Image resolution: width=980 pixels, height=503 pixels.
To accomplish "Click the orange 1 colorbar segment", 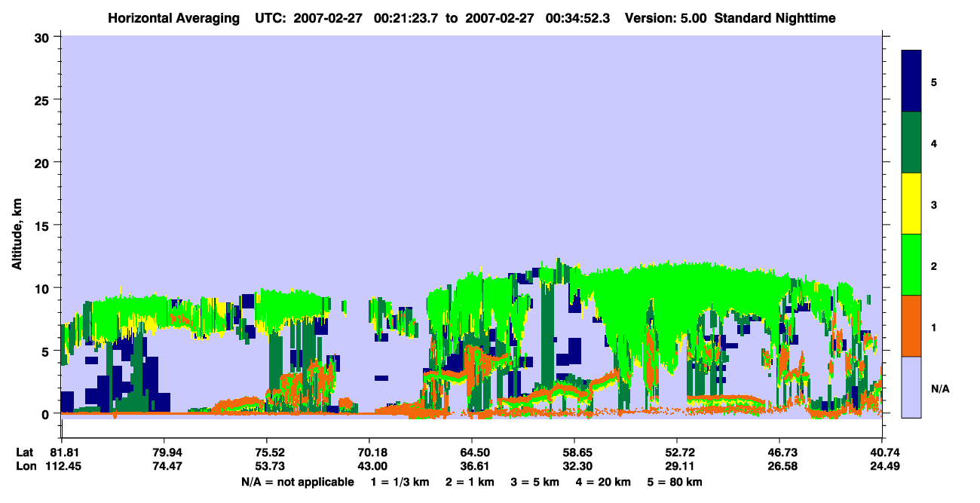I will point(911,326).
